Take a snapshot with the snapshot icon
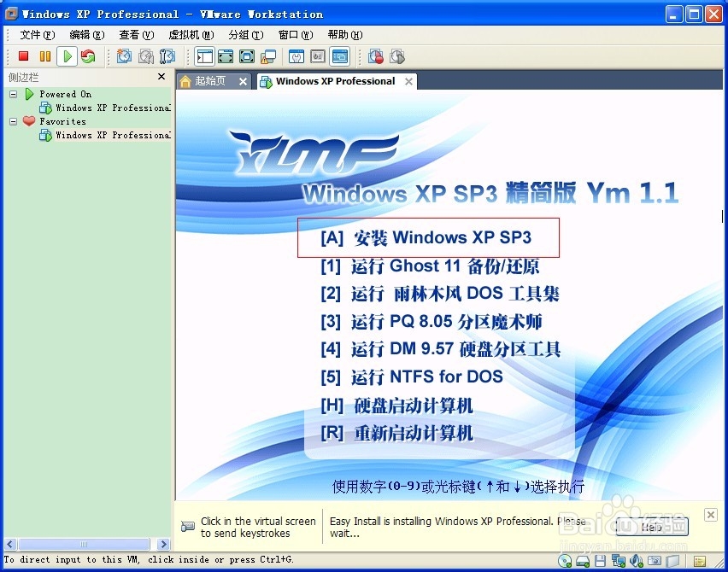This screenshot has height=572, width=728. coord(124,56)
